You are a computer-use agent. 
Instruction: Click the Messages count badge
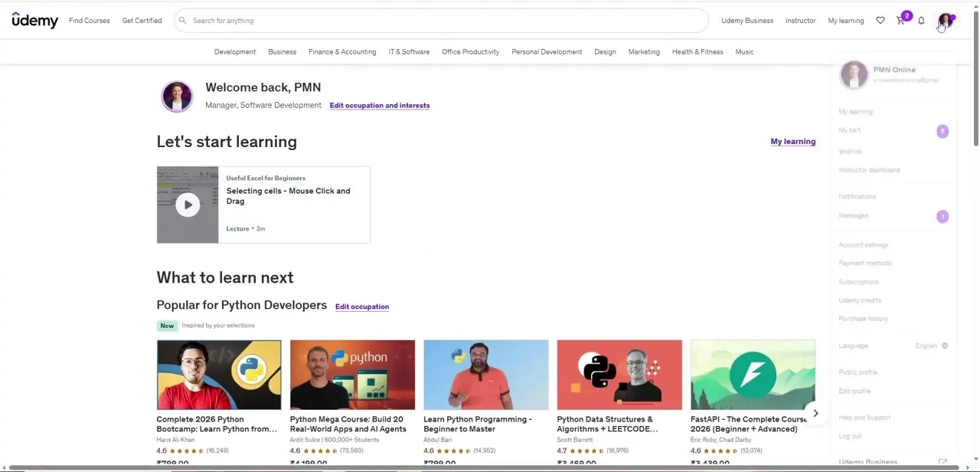(942, 217)
